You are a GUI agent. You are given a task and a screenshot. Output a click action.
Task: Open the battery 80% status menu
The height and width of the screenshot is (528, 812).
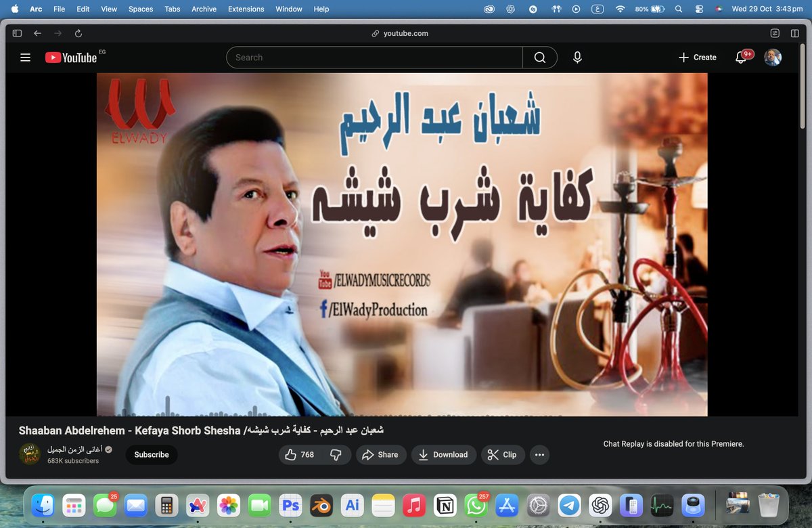pyautogui.click(x=651, y=9)
